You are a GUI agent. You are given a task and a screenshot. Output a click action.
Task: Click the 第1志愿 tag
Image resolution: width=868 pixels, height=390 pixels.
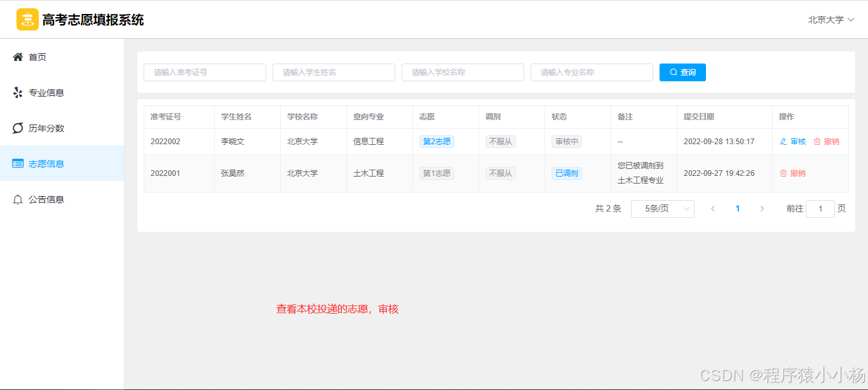click(437, 173)
